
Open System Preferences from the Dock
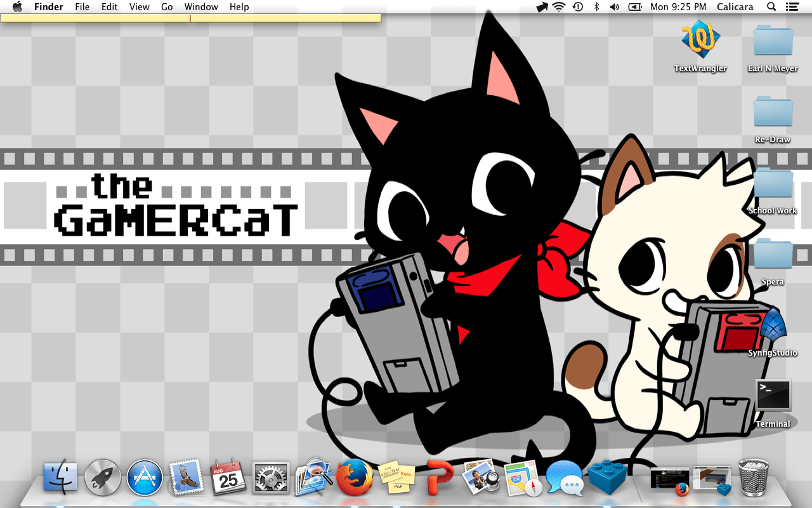[x=270, y=478]
